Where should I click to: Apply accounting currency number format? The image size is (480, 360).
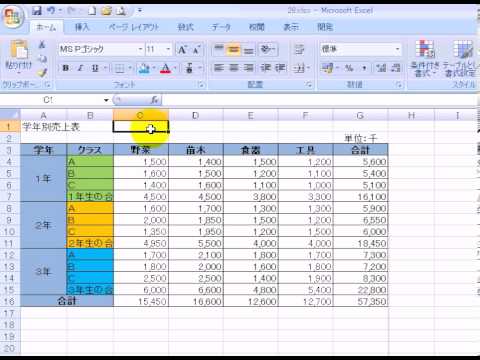click(x=327, y=68)
